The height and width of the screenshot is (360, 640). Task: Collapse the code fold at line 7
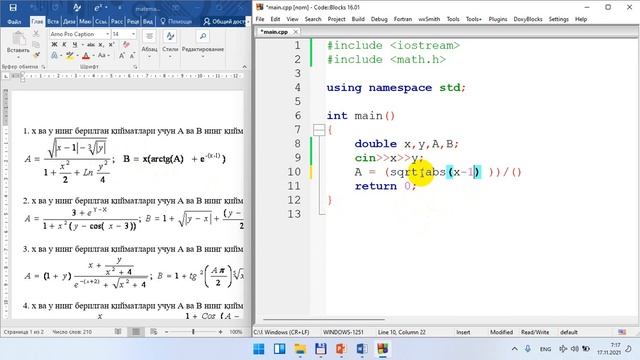(x=319, y=130)
